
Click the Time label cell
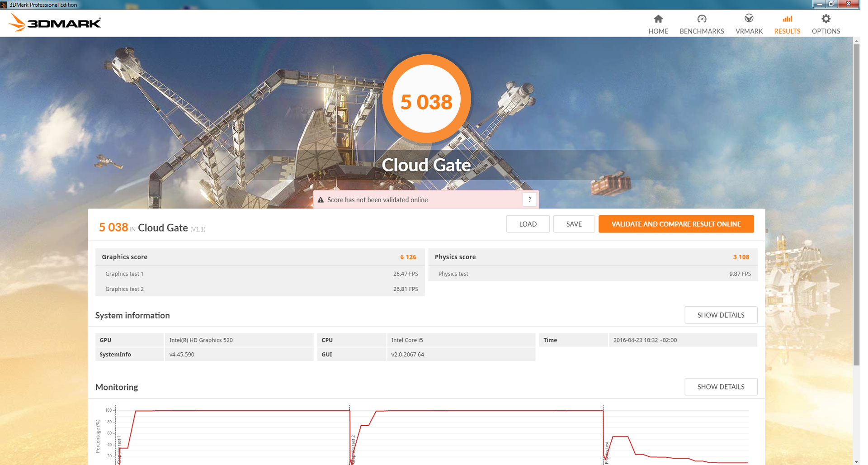pos(573,340)
